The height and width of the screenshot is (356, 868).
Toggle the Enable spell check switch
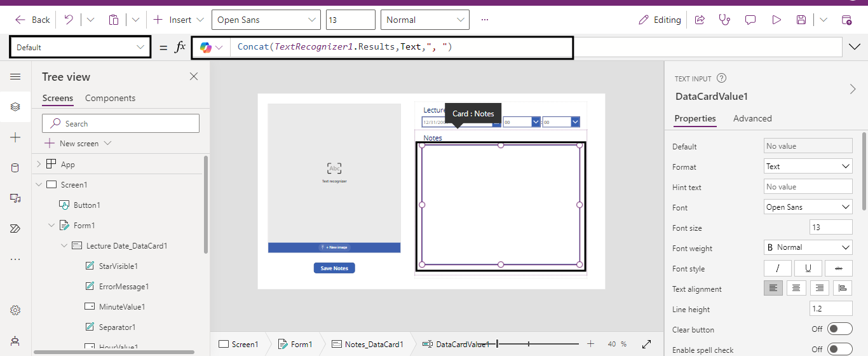(x=839, y=349)
